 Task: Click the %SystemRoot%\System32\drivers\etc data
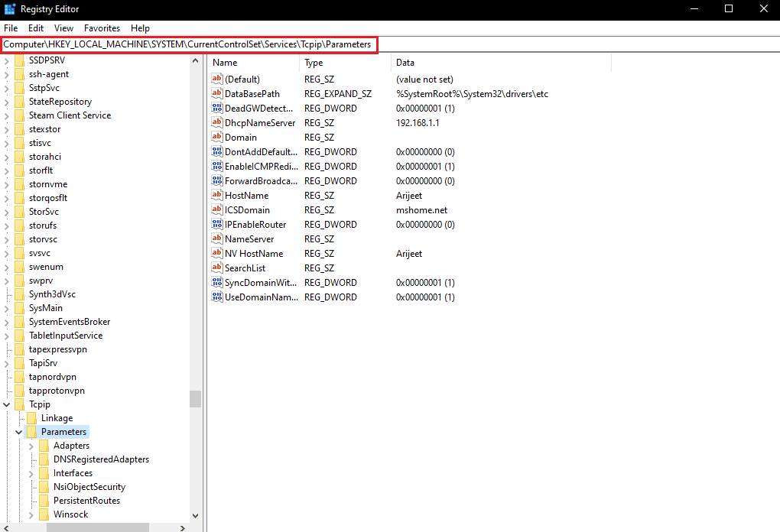[472, 93]
